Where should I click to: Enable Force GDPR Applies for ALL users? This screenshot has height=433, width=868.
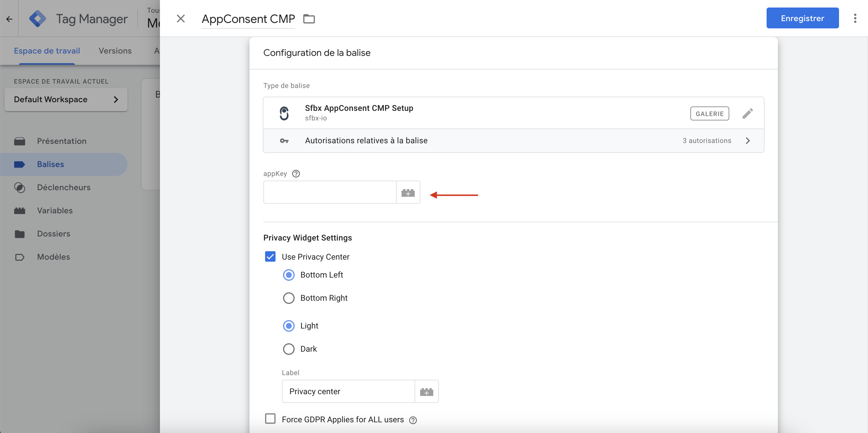click(270, 419)
